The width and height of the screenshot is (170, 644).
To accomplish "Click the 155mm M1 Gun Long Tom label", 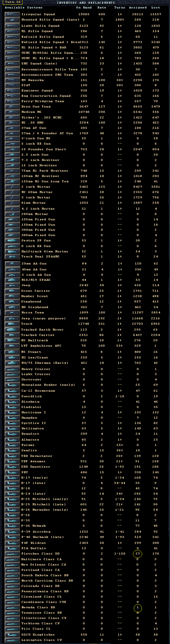I will pyautogui.click(x=45, y=181).
